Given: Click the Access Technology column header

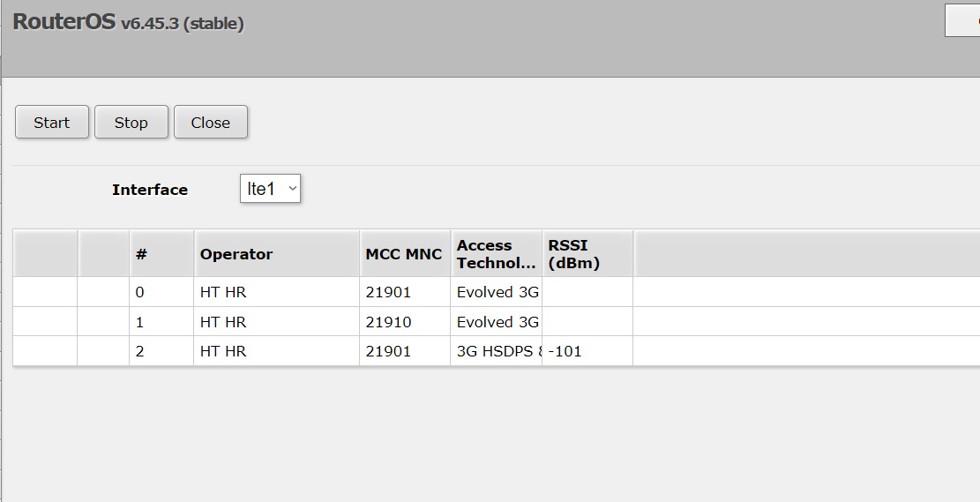Looking at the screenshot, I should (x=495, y=254).
